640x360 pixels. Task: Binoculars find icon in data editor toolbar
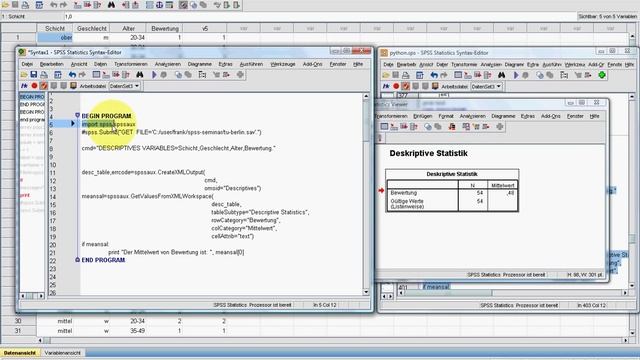111,5
